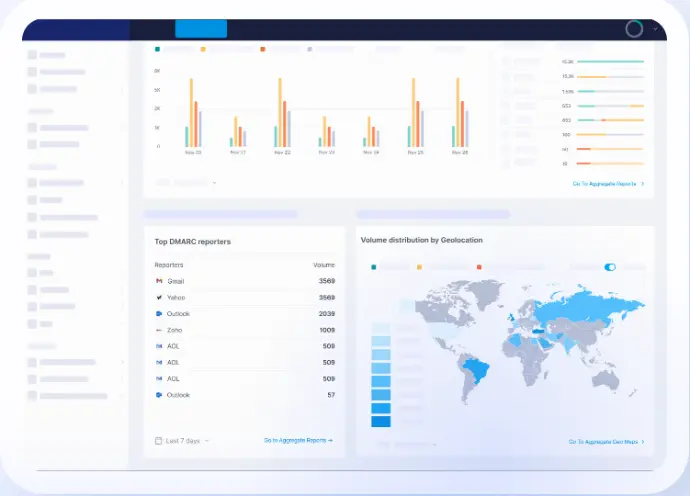This screenshot has width=690, height=496.
Task: Click the first Outlook reporter icon
Action: [x=159, y=313]
